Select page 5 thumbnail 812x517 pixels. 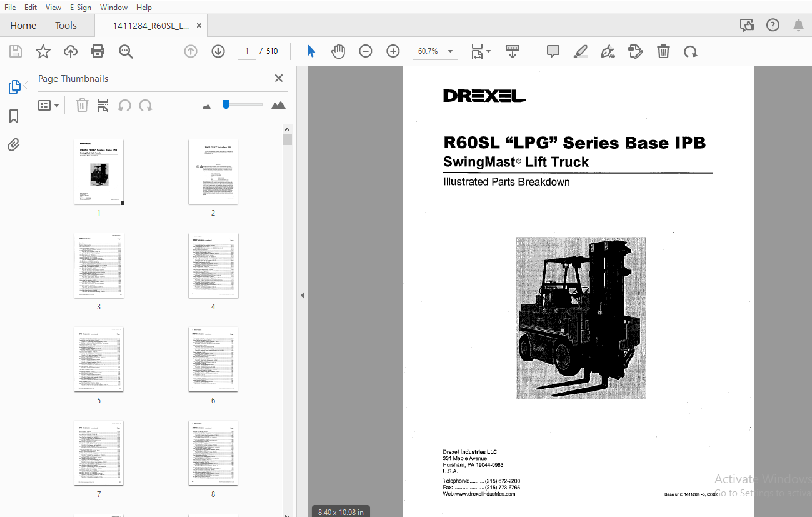click(x=99, y=359)
